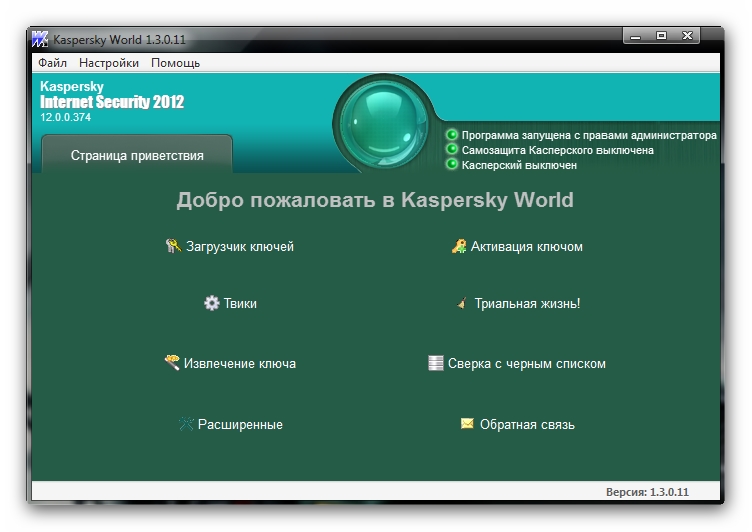This screenshot has width=752, height=532.
Task: Open the Настройки menu
Action: coord(109,63)
